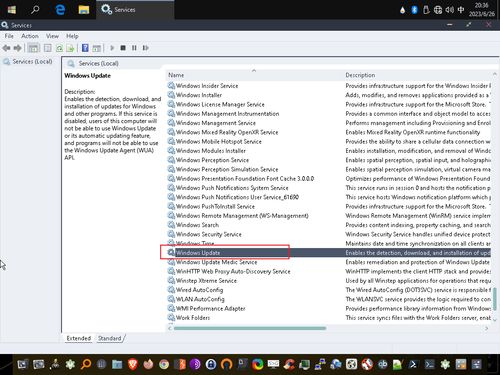Click the Back arrow in Services toolbar

pos(6,48)
